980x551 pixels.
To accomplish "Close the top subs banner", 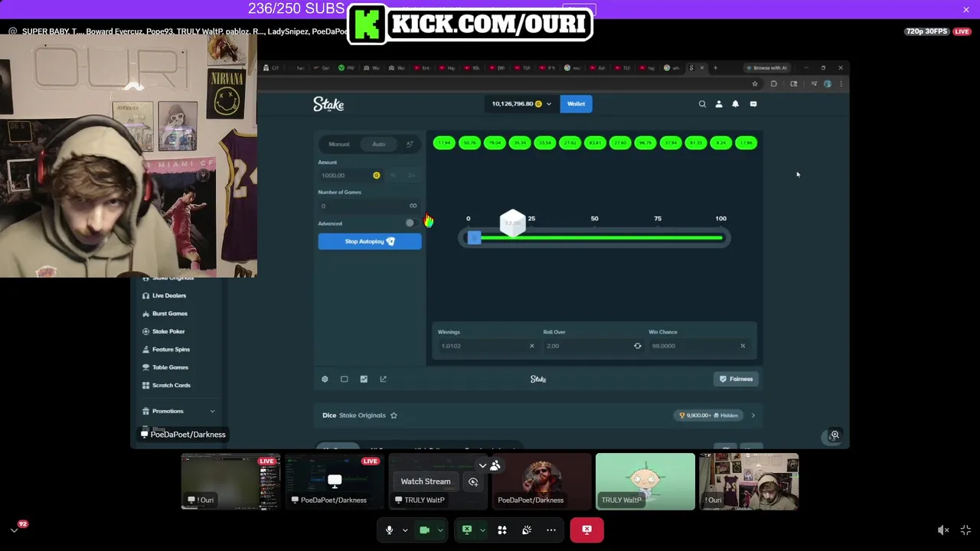I will click(966, 9).
